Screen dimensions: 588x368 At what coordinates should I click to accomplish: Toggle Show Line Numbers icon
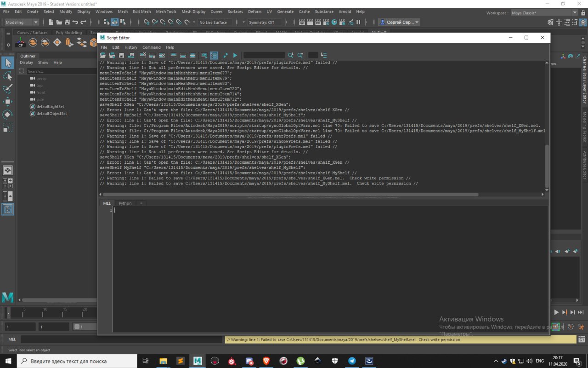(x=214, y=55)
